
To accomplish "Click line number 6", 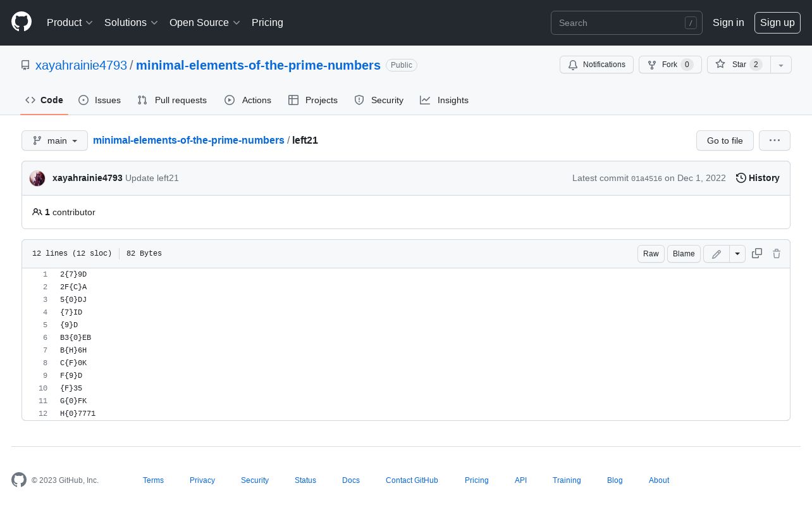I will pos(45,338).
